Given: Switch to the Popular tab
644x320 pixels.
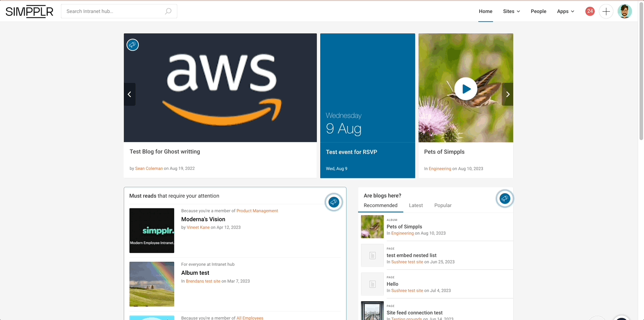Looking at the screenshot, I should (443, 205).
